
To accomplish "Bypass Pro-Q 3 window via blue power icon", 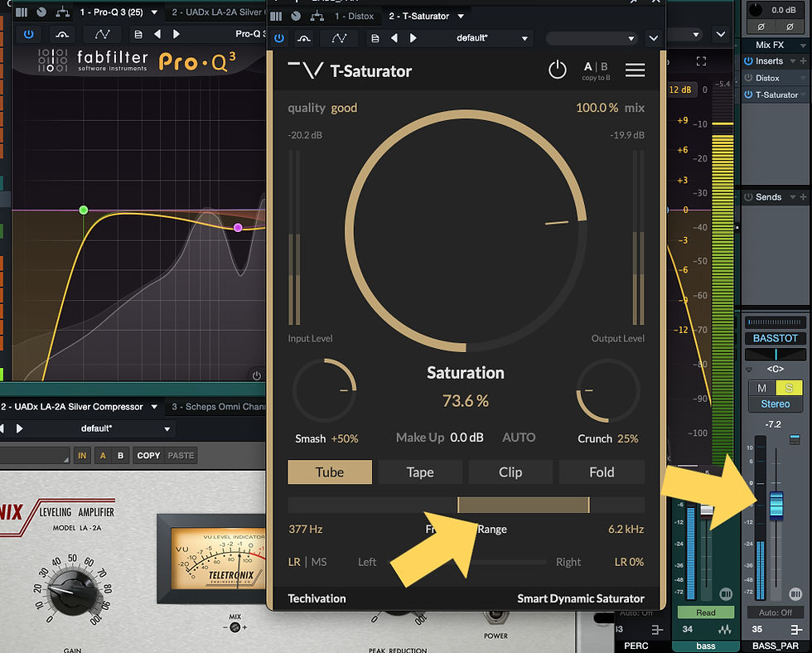I will tap(28, 34).
